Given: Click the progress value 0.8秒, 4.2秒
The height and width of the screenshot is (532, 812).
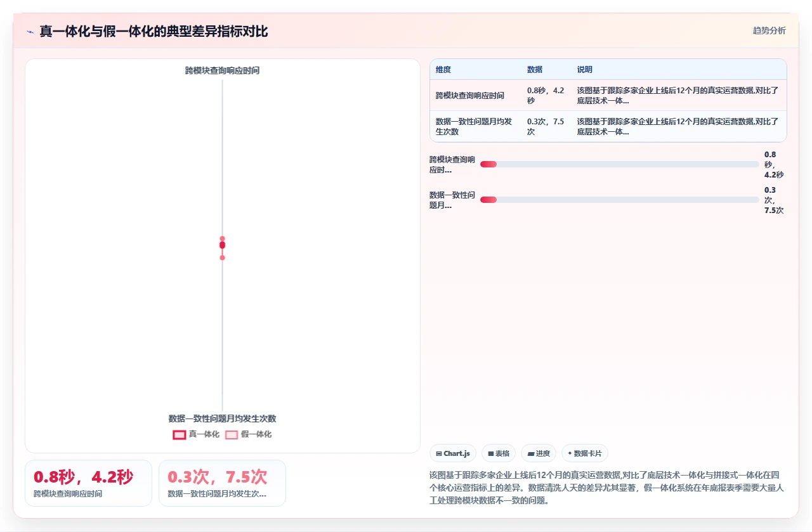Looking at the screenshot, I should 774,164.
